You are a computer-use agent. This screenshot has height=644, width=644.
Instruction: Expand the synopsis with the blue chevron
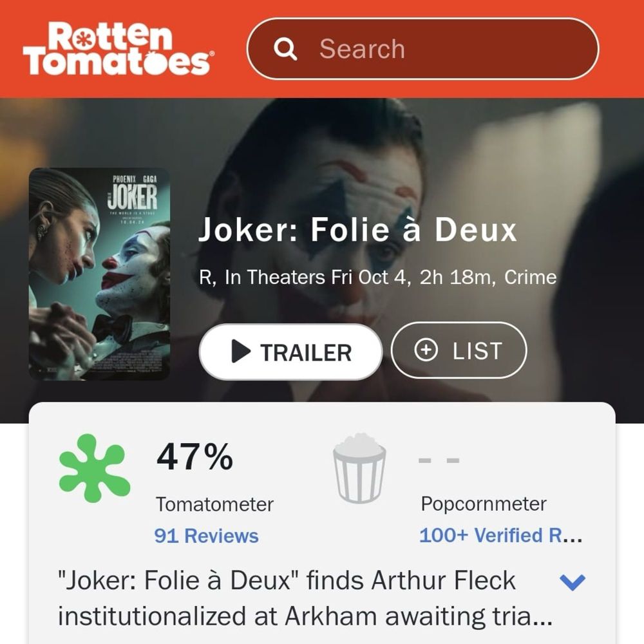click(x=573, y=582)
